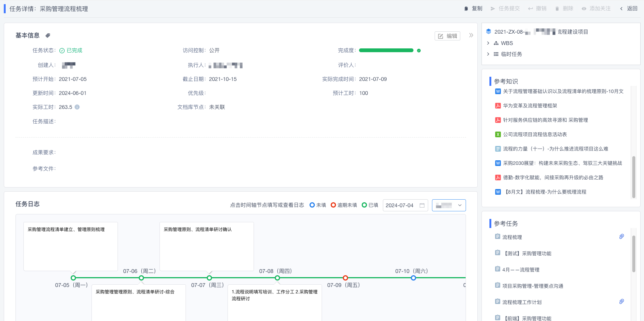Click timeline node 07-05 (周一)
Viewport: 644px width, 321px height.
[73, 278]
